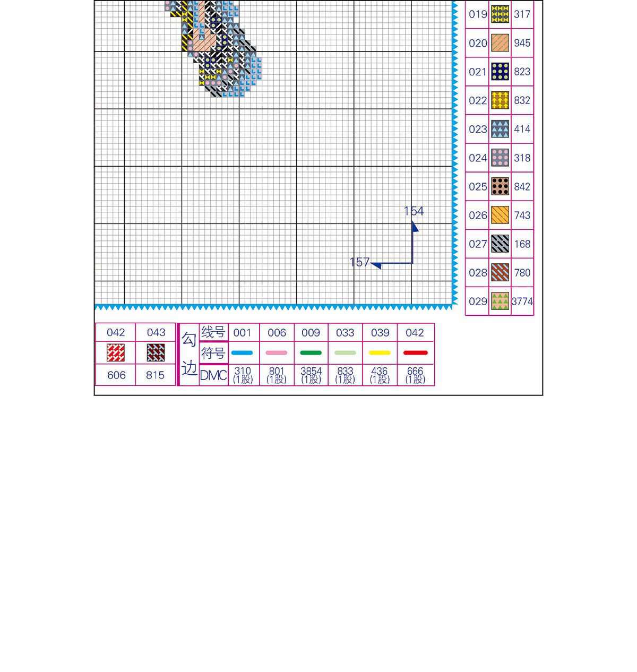Click the DMC row header
The width and height of the screenshot is (637, 672).
click(x=213, y=375)
